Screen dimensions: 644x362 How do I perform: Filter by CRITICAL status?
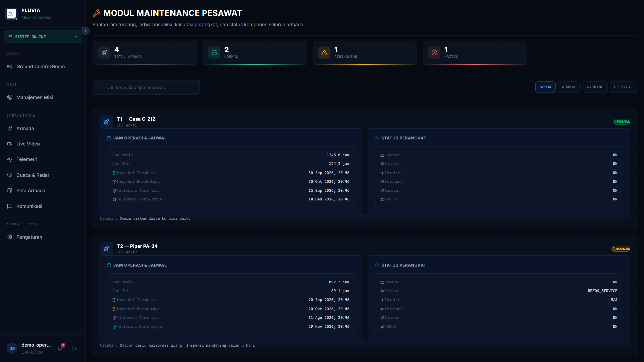click(623, 87)
